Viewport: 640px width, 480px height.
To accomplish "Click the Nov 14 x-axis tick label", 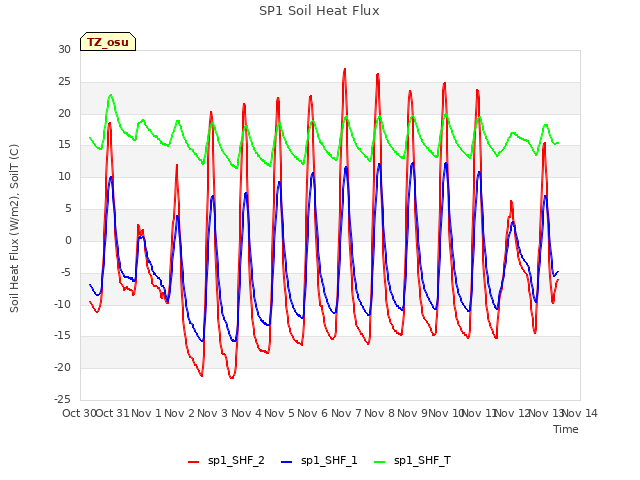I will (x=580, y=413).
